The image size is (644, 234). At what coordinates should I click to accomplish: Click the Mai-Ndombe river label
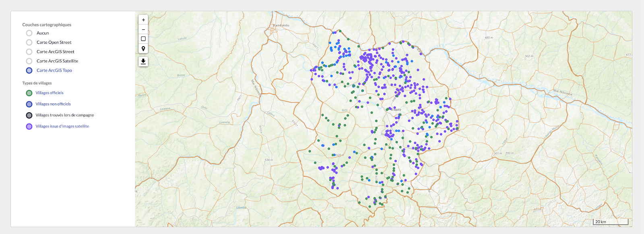[563, 92]
